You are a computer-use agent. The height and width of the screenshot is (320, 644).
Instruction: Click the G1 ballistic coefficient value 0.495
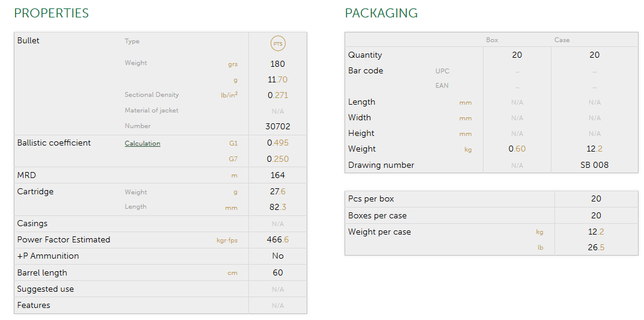click(277, 143)
